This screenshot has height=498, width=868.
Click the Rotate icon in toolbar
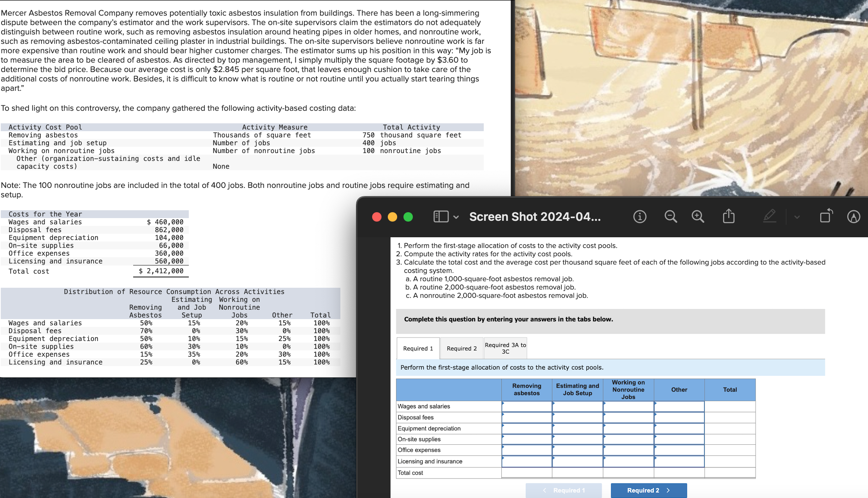point(826,217)
